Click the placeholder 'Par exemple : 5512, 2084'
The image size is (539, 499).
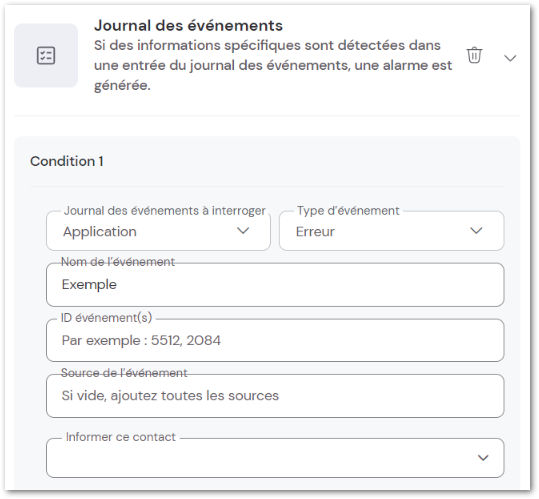pyautogui.click(x=141, y=341)
